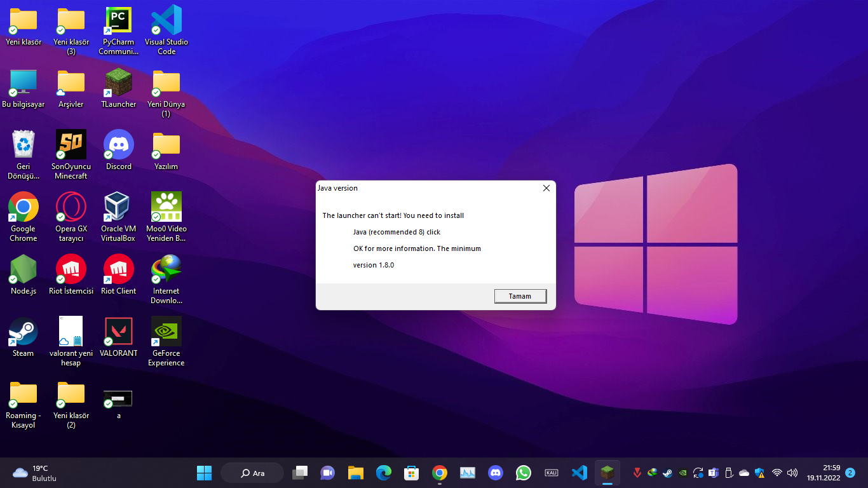Select the GeForce Experience desktop icon
This screenshot has width=868, height=488.
point(166,341)
